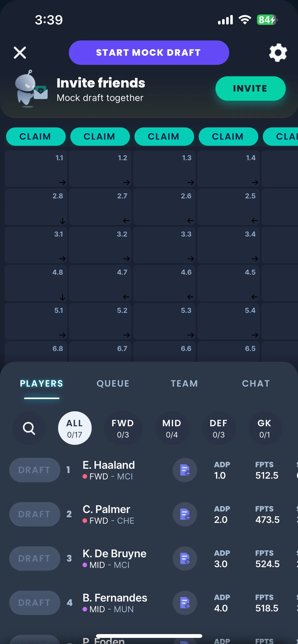This screenshot has height=644, width=298.
Task: Start the mock draft
Action: (x=149, y=53)
